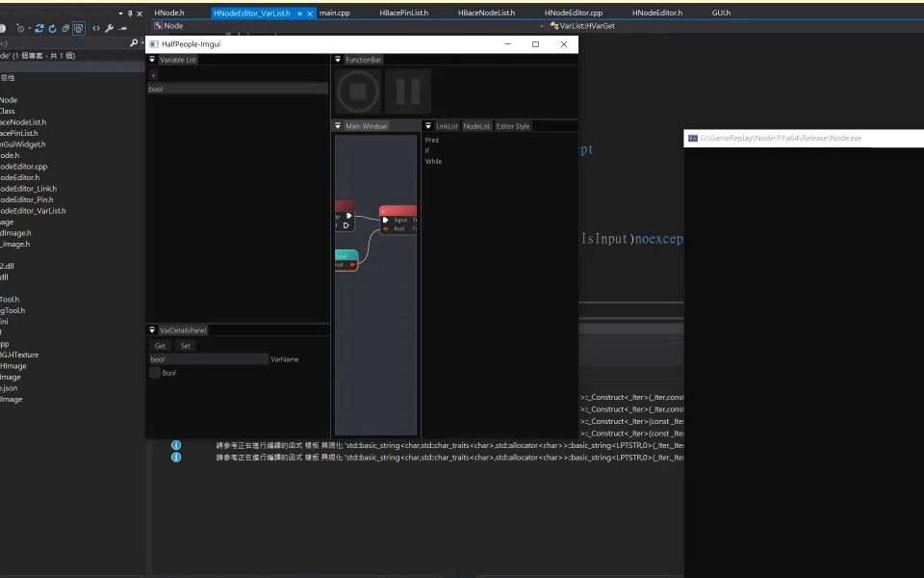Click the filled output pin on left red node
Screen dimensions: 924x578
tap(348, 216)
